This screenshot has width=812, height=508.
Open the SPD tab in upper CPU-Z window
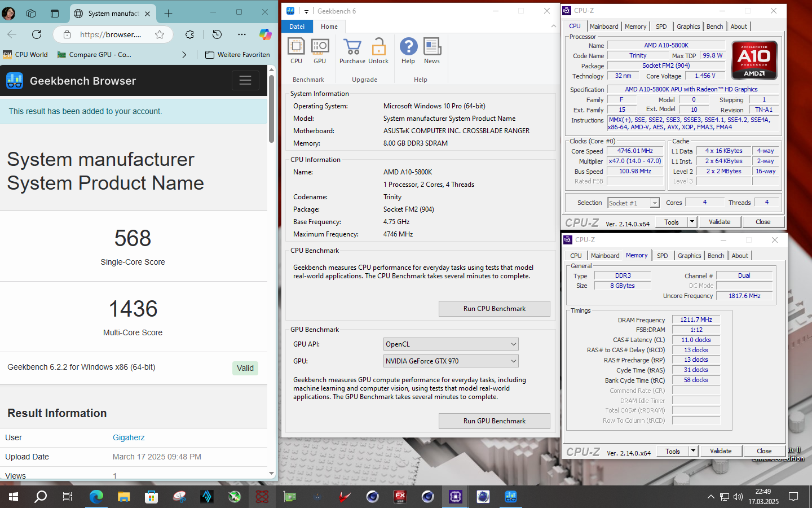point(661,27)
